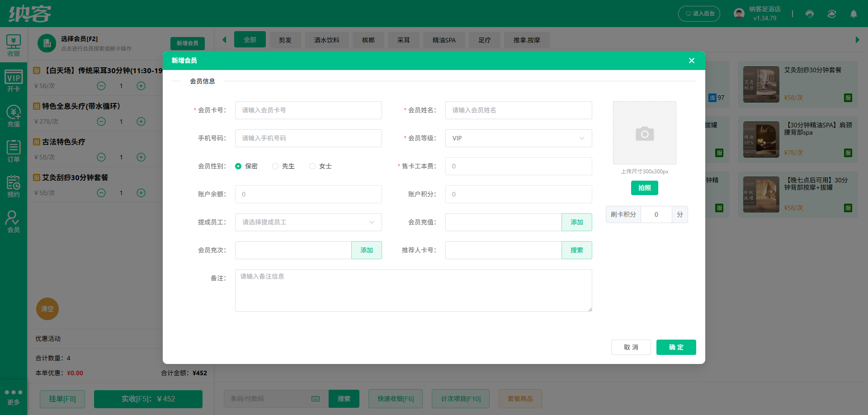This screenshot has height=415, width=868.
Task: Click the 套餐商品 button
Action: [x=520, y=399]
